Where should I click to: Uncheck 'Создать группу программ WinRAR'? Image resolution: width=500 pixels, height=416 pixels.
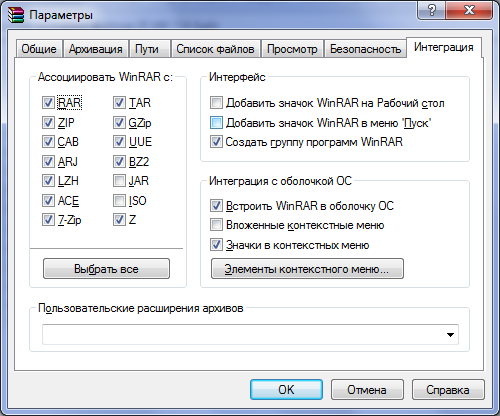pyautogui.click(x=216, y=142)
